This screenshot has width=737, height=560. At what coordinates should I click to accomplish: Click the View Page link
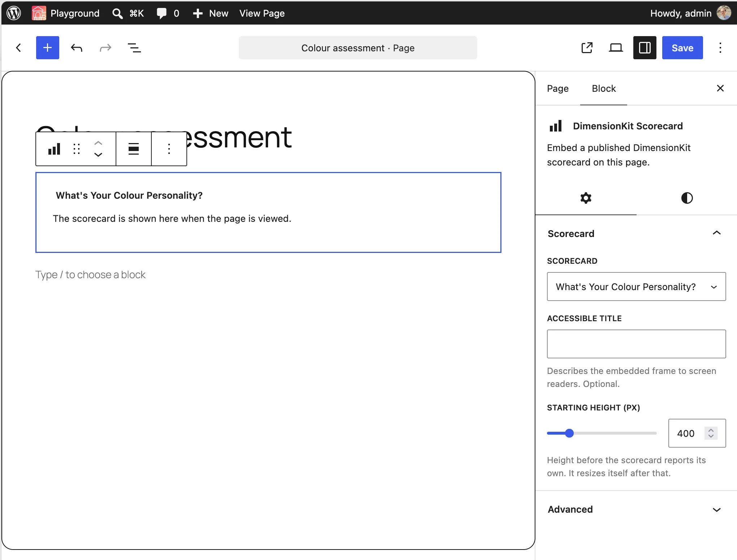coord(262,13)
